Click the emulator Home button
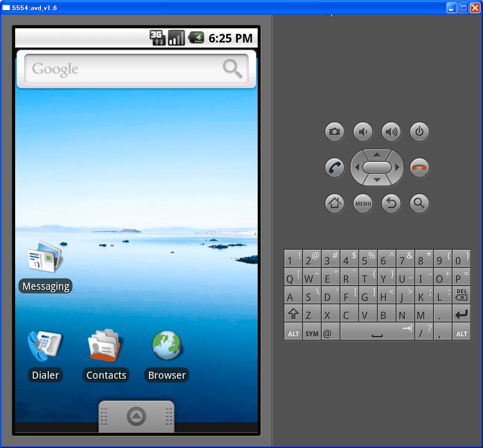The height and width of the screenshot is (448, 483). pyautogui.click(x=335, y=203)
